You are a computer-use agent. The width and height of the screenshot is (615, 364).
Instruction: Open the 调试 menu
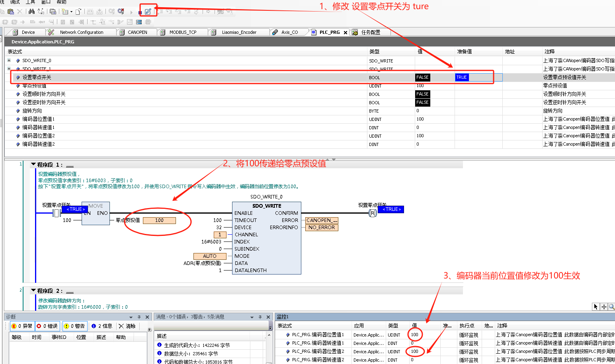pos(15,2)
